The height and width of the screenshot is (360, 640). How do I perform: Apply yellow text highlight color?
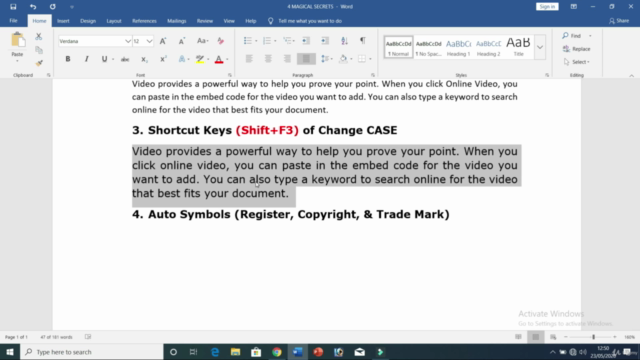tap(200, 59)
